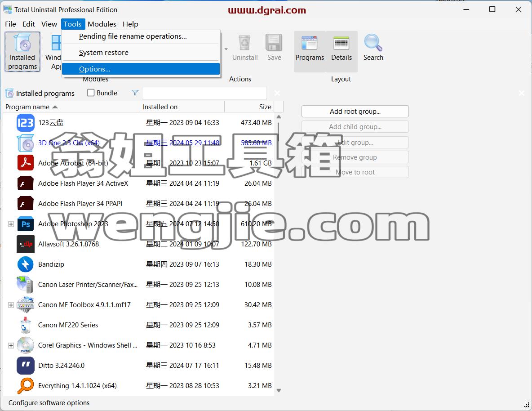Click the Canon MF220 Series icon
The image size is (532, 411).
click(26, 325)
